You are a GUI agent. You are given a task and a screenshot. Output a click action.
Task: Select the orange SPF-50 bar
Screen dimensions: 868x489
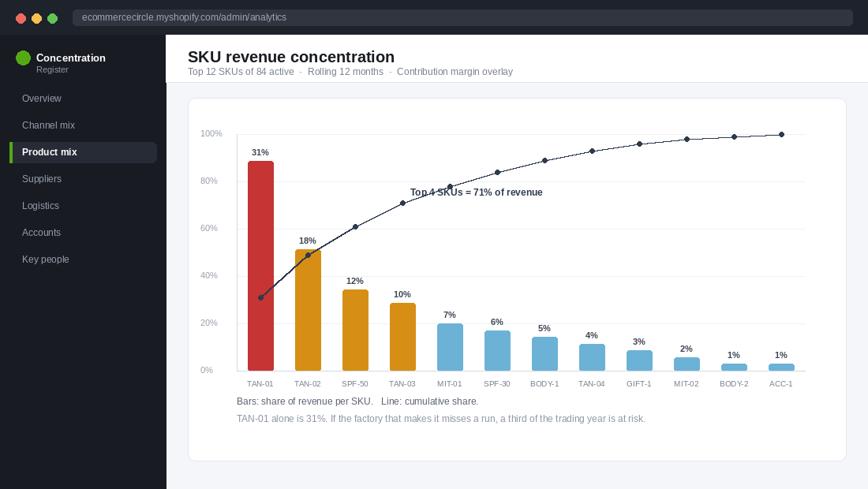(355, 330)
